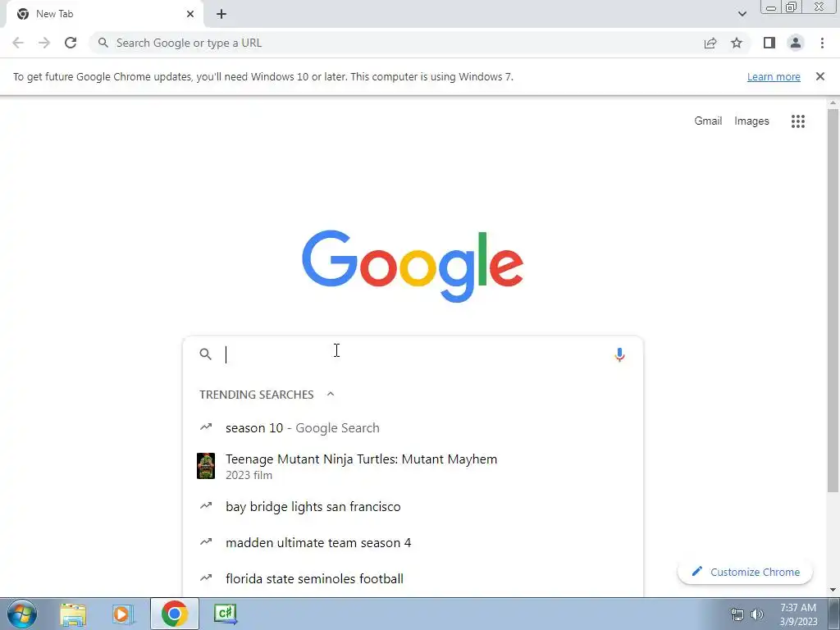Click the TRENDING SEARCHES heading text

pyautogui.click(x=257, y=395)
